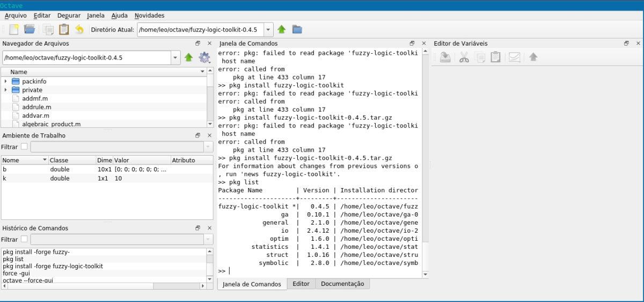Browse directories with the main toolbar blue folder icon
644x302 pixels.
pyautogui.click(x=297, y=30)
